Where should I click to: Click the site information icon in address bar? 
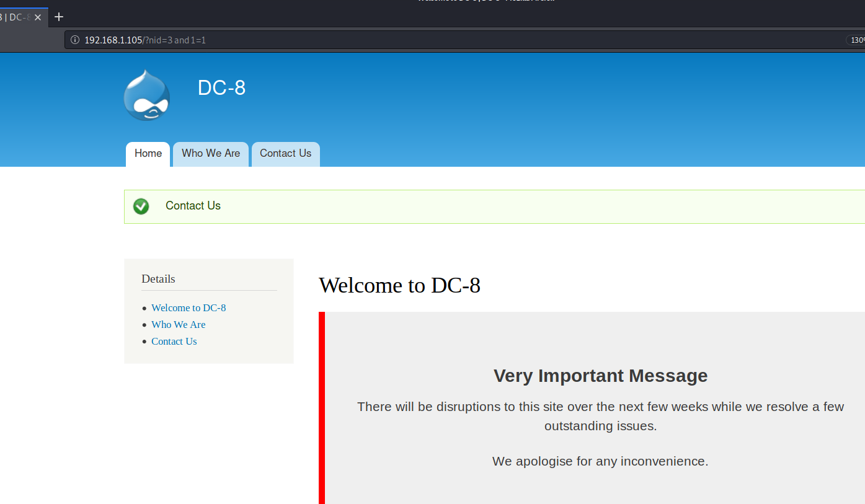75,40
